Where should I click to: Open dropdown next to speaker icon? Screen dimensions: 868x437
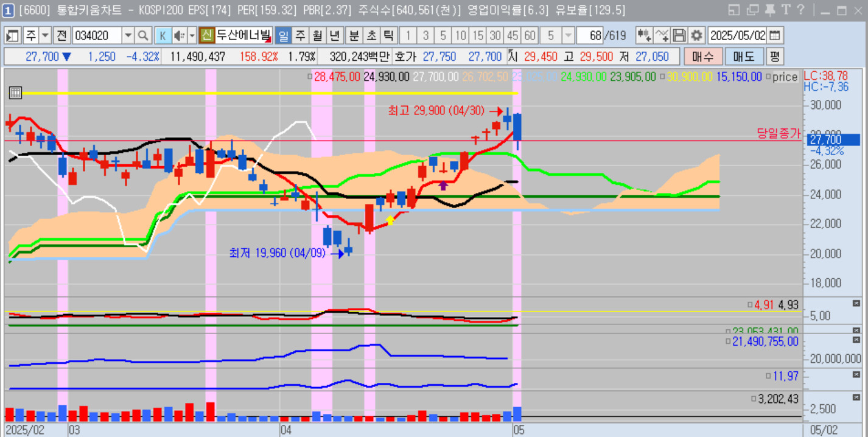(192, 35)
